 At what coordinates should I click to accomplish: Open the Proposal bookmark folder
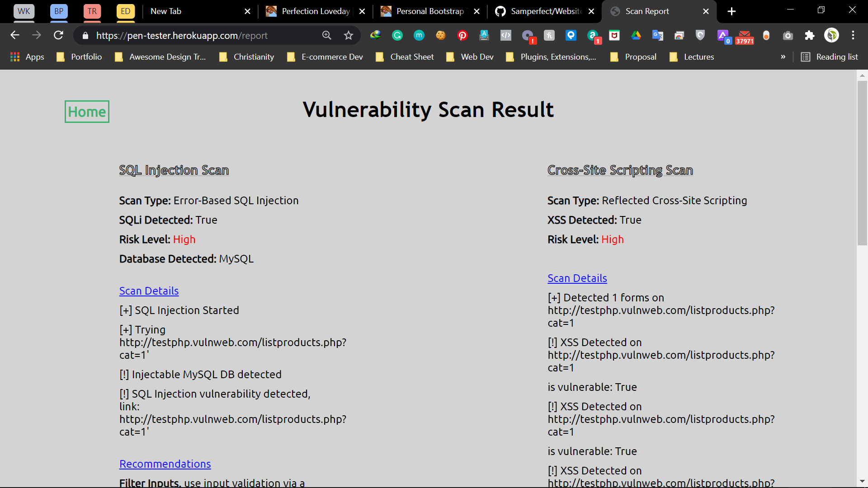pos(633,57)
